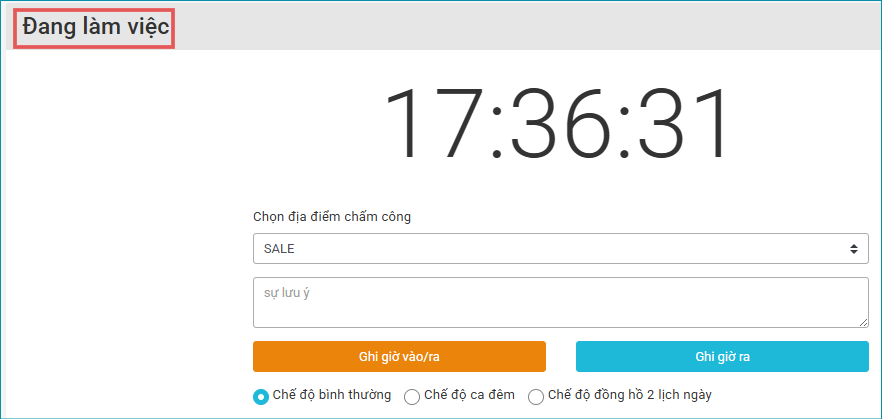The image size is (882, 419).
Task: Enable the "Chế độ ca đêm" radio option
Action: pyautogui.click(x=412, y=396)
